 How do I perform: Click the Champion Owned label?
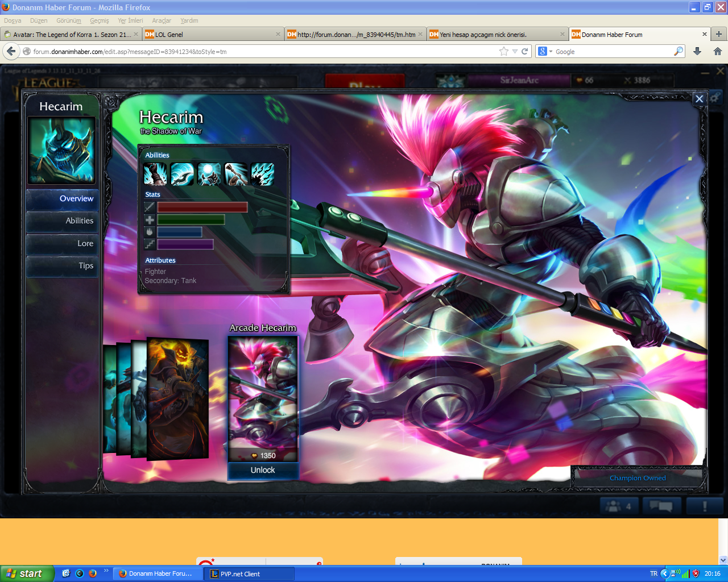[638, 478]
